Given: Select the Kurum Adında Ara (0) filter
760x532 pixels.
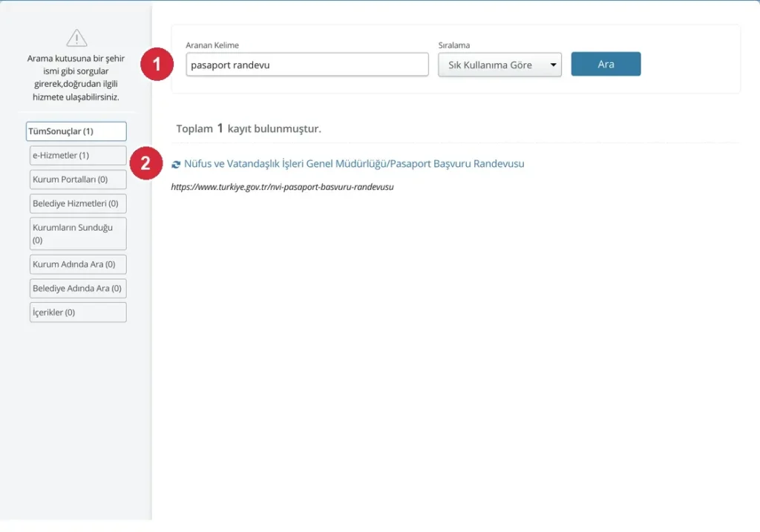Looking at the screenshot, I should pos(78,265).
